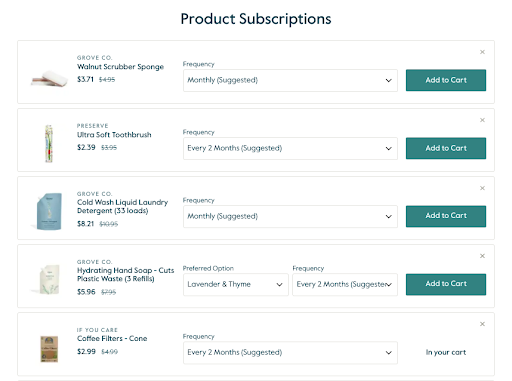
Task: Add Cold Wash Liquid Laundry Detergent to cart
Action: [x=446, y=216]
